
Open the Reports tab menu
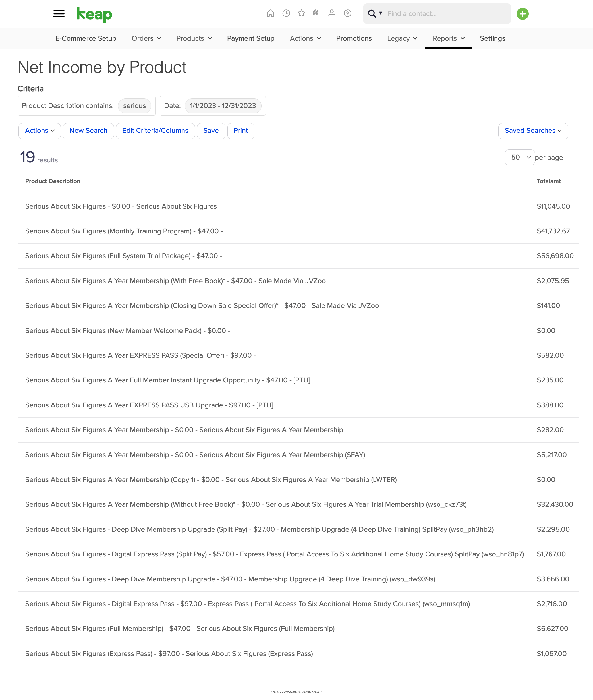pyautogui.click(x=449, y=38)
